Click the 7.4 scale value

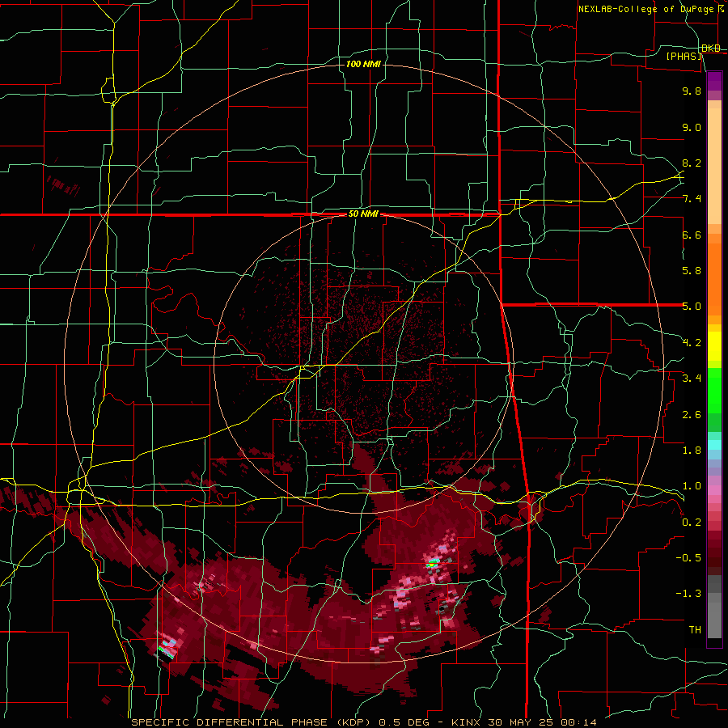tap(692, 199)
